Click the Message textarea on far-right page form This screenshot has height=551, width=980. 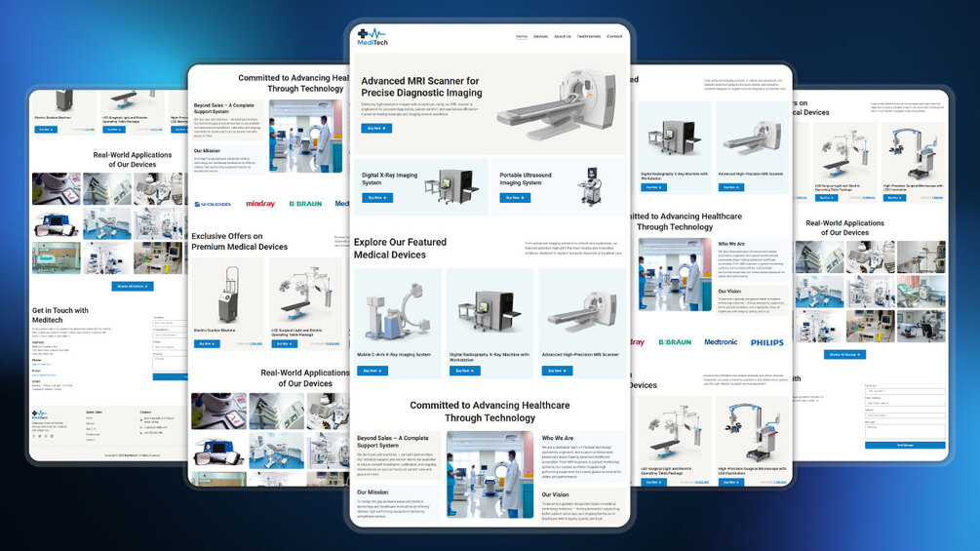[905, 432]
